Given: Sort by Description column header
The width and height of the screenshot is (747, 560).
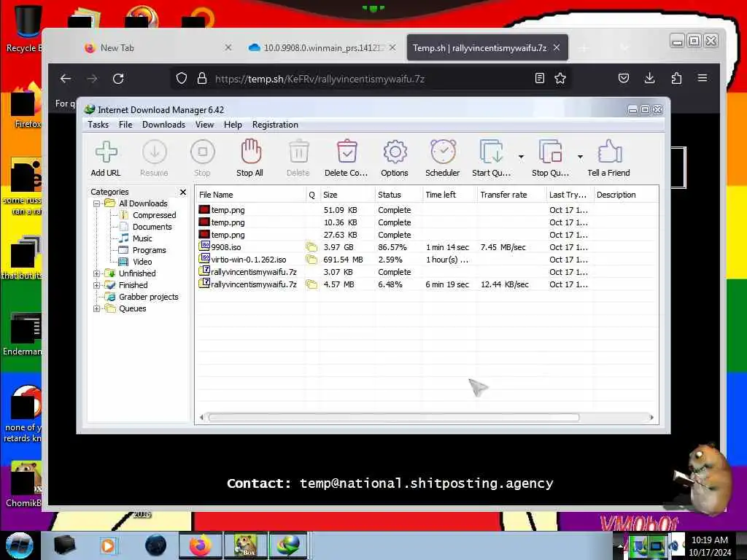Looking at the screenshot, I should pos(626,195).
